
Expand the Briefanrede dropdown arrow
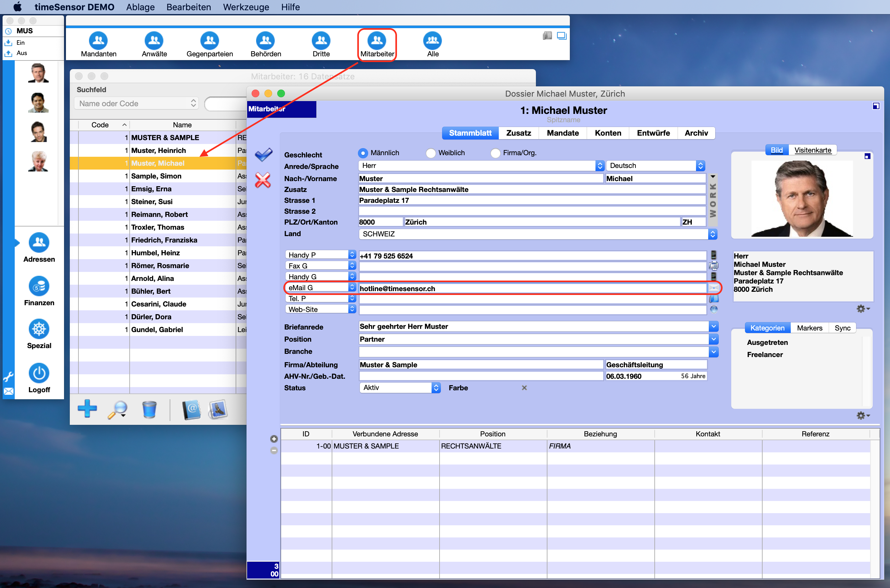[x=713, y=326]
